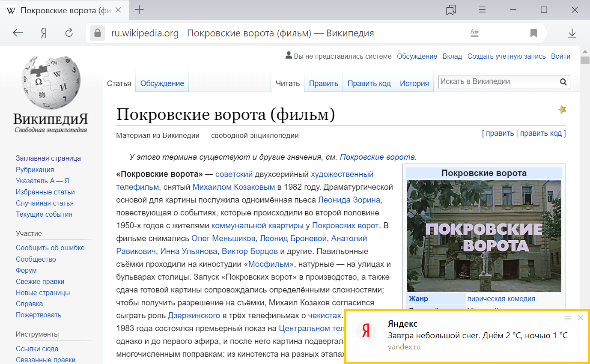Select the Покровские ворота browser tab
This screenshot has height=364, width=590.
pyautogui.click(x=65, y=10)
